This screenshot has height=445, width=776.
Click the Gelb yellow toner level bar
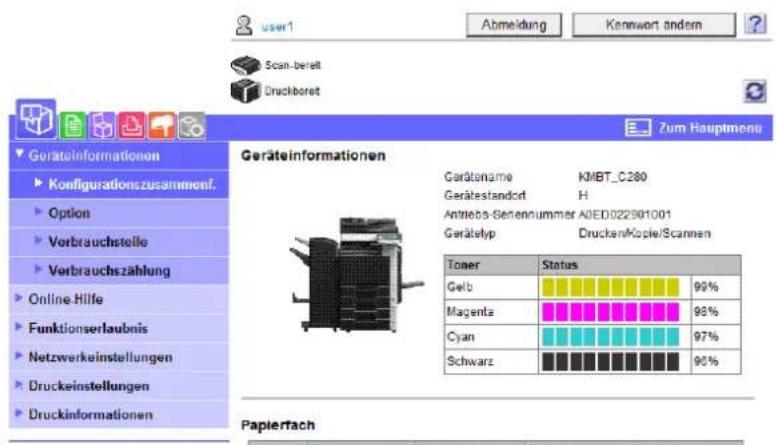[x=611, y=287]
